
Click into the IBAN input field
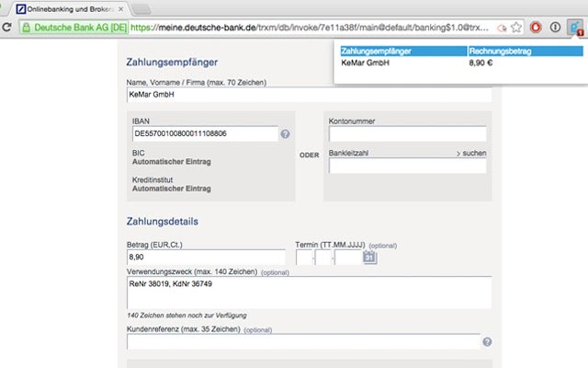[205, 133]
